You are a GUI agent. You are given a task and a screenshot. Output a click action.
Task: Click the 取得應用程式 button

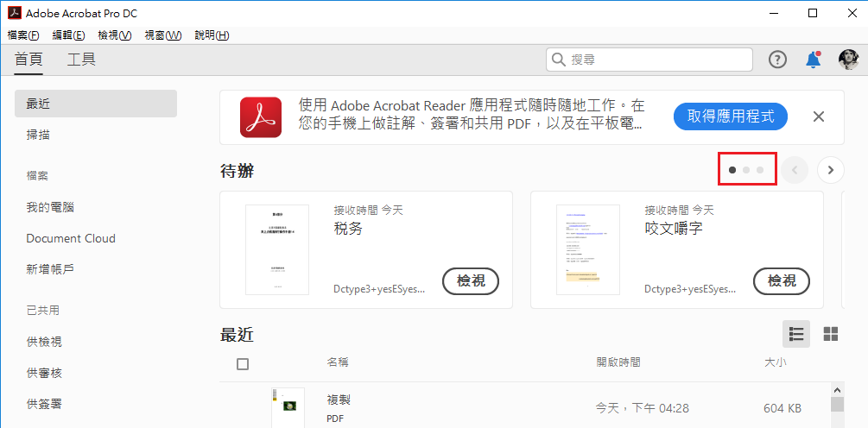[730, 116]
